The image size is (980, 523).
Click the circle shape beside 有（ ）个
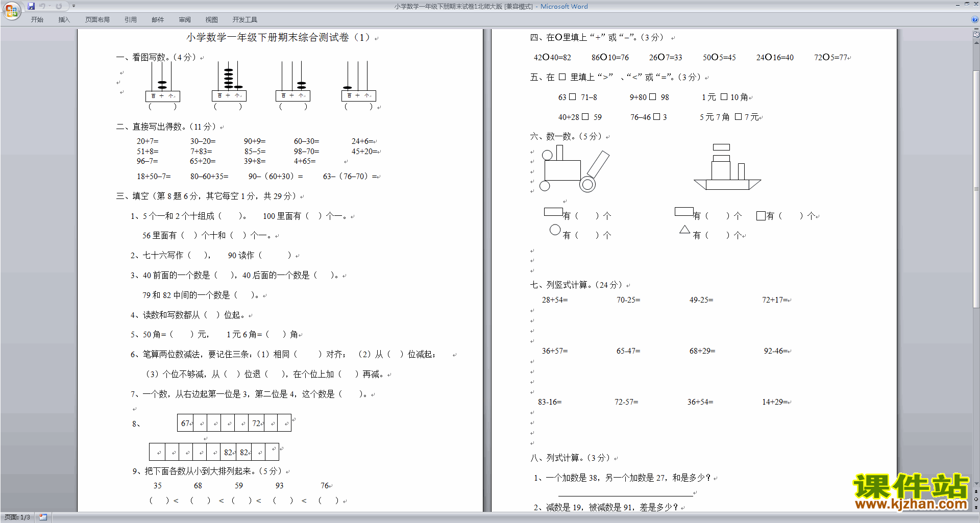pos(555,230)
